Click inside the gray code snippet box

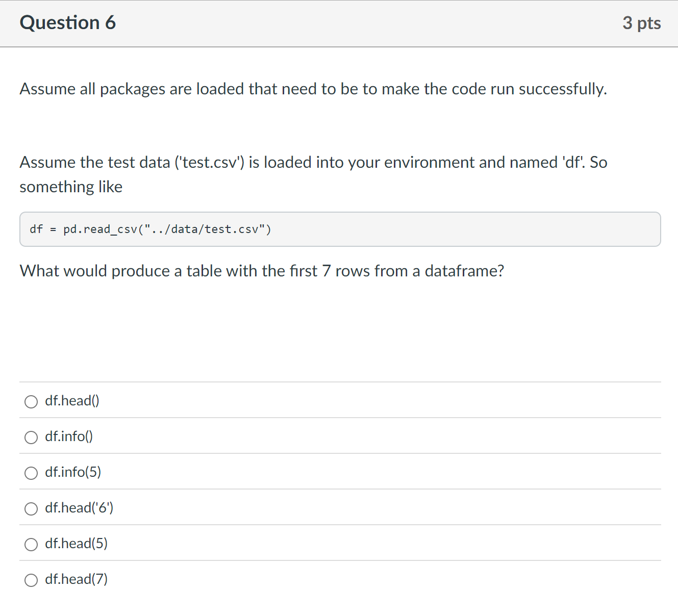(x=340, y=229)
